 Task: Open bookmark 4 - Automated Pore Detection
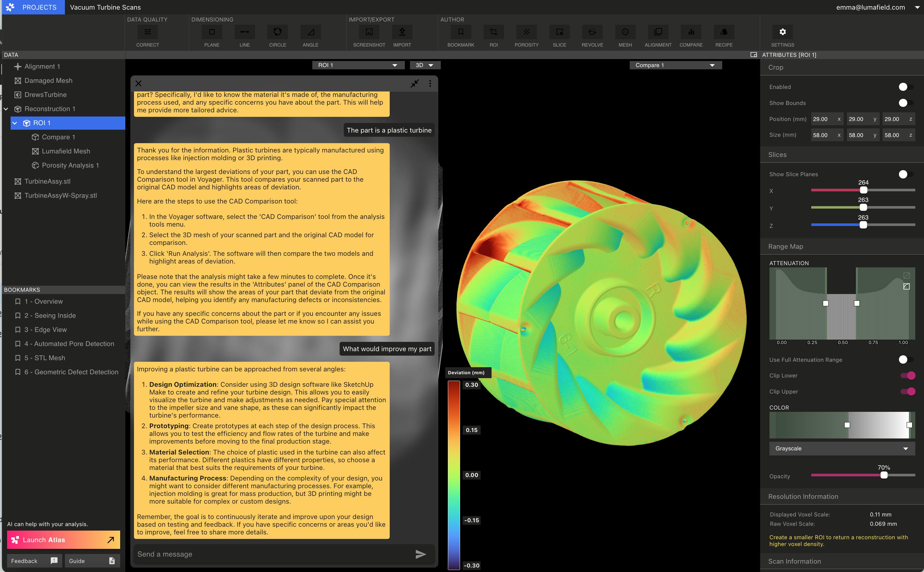point(69,344)
